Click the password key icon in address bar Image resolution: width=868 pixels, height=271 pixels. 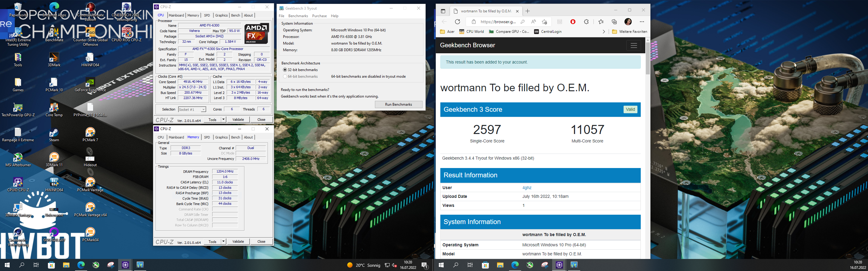(x=523, y=22)
